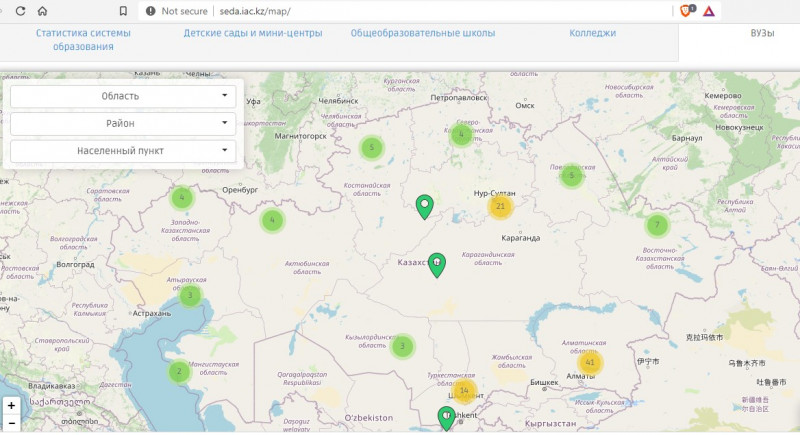Expand the Населенный пункт dropdown
This screenshot has height=435, width=800.
coord(123,151)
